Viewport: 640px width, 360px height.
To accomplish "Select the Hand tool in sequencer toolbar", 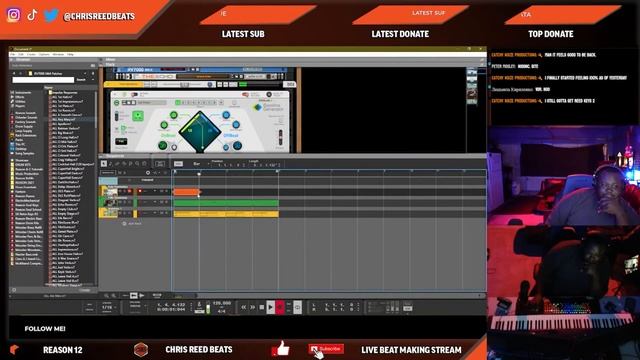I will pyautogui.click(x=144, y=164).
